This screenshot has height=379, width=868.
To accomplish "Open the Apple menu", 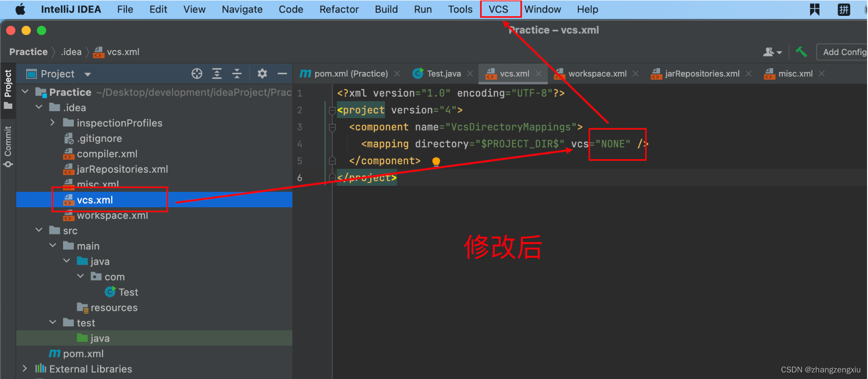I will click(20, 9).
